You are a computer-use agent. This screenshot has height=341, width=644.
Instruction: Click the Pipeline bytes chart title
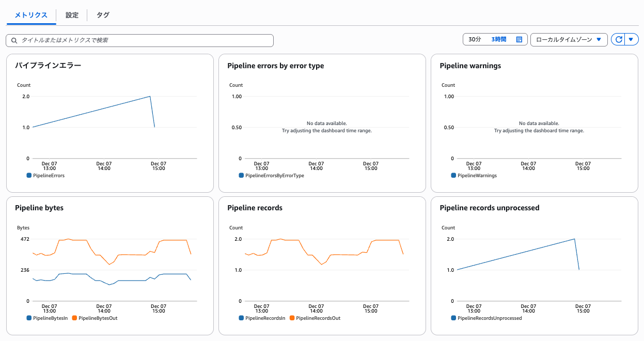click(x=39, y=208)
